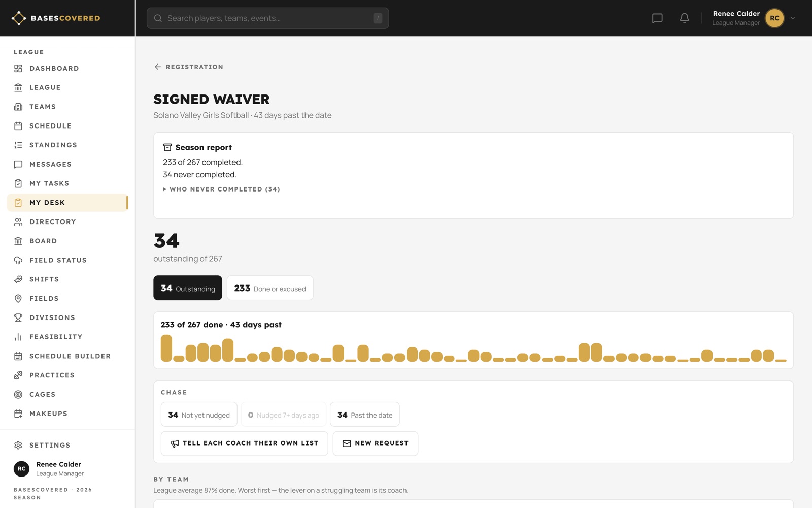Filter by 34 Past the date
This screenshot has width=812, height=508.
tap(365, 415)
